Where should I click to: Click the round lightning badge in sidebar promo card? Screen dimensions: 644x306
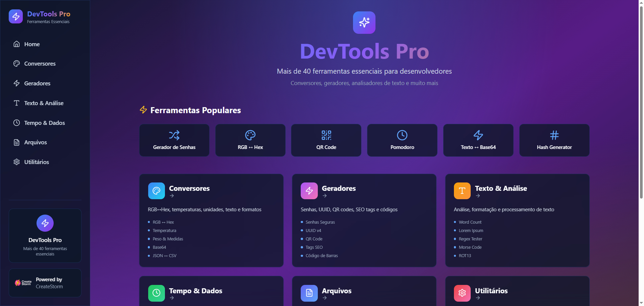pyautogui.click(x=45, y=223)
